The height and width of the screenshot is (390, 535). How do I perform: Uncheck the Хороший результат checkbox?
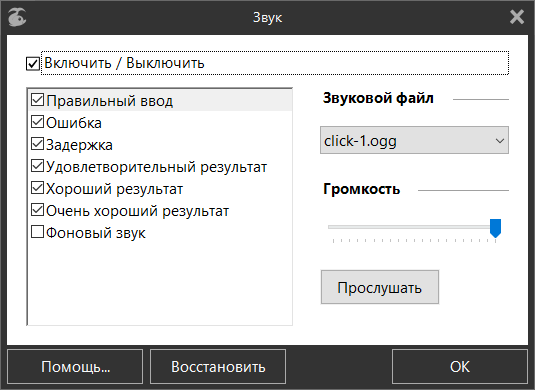point(37,188)
